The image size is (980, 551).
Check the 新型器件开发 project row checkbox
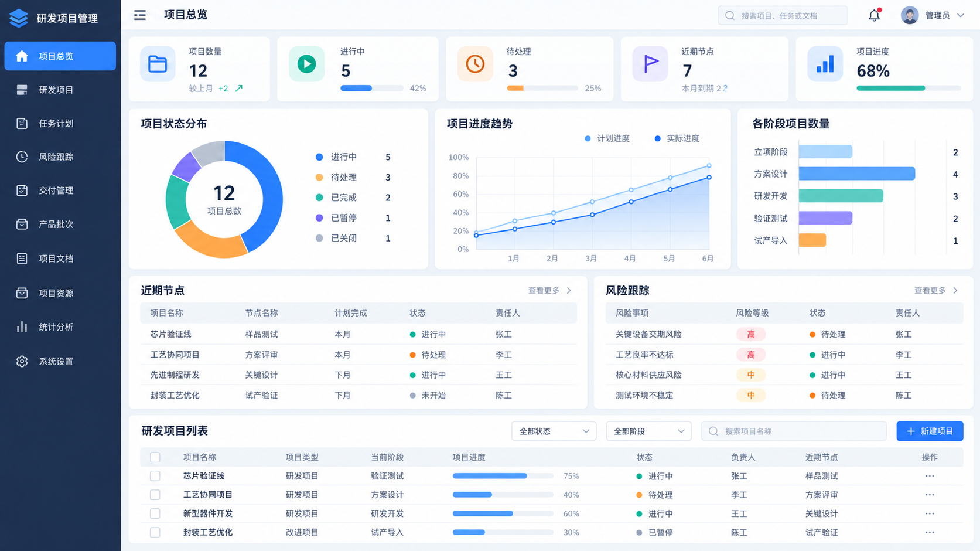click(x=155, y=513)
